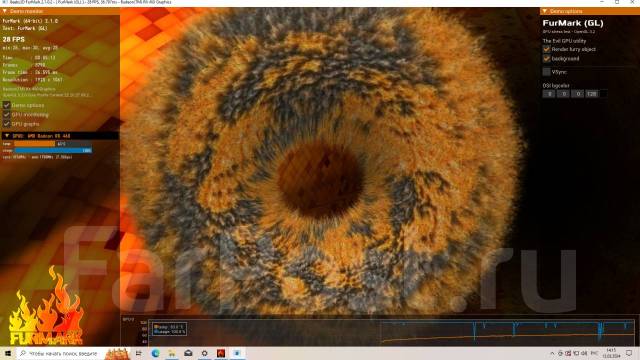640x360 pixels.
Task: Click the FurMark flame logo
Action: pos(46,306)
